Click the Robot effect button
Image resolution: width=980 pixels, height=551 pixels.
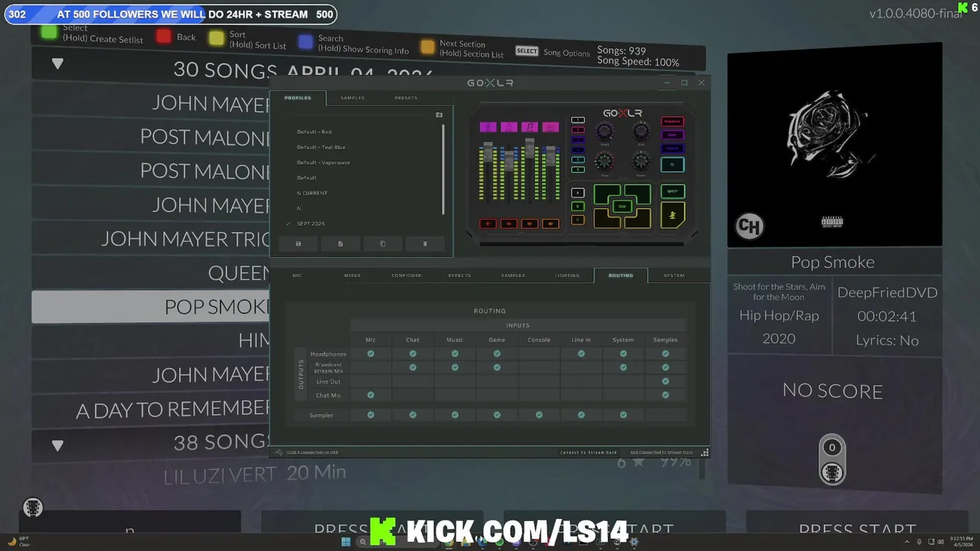click(672, 135)
